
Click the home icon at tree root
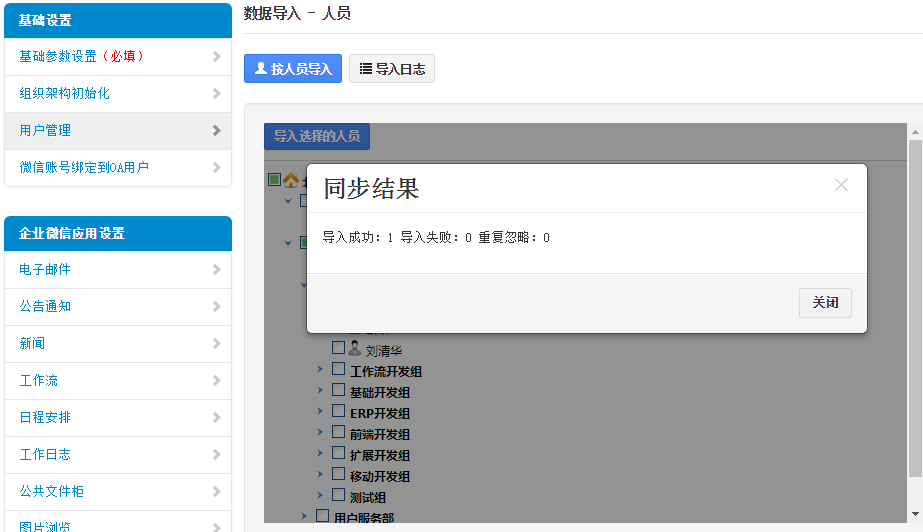[291, 180]
